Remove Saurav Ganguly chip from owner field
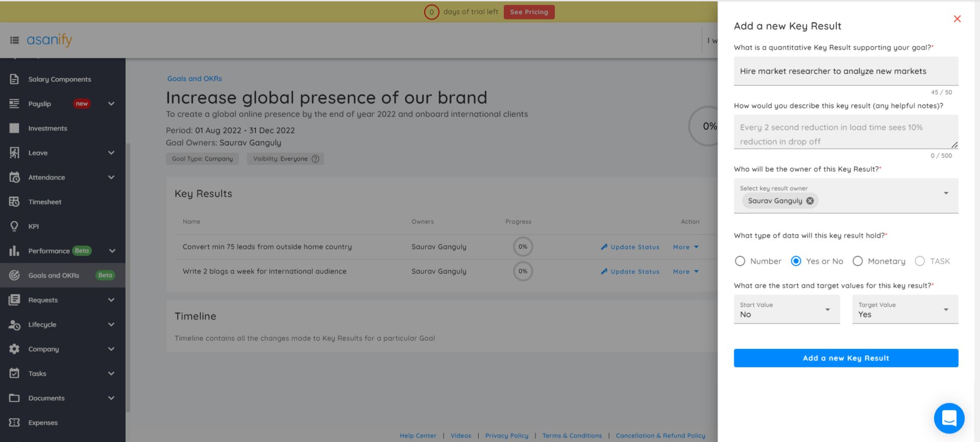The height and width of the screenshot is (442, 980). coord(810,201)
